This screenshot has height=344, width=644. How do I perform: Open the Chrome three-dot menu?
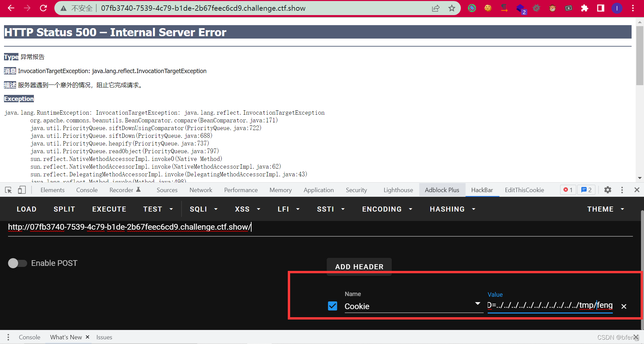coord(633,8)
